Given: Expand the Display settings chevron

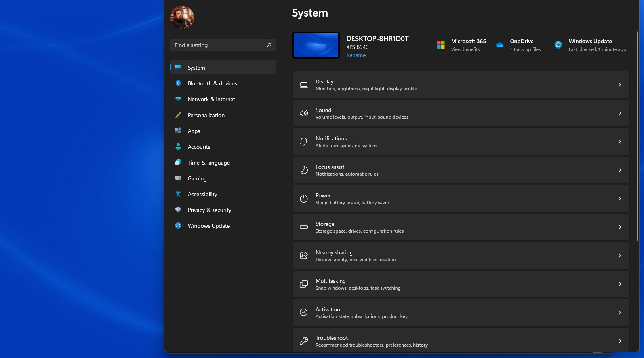Looking at the screenshot, I should 620,85.
